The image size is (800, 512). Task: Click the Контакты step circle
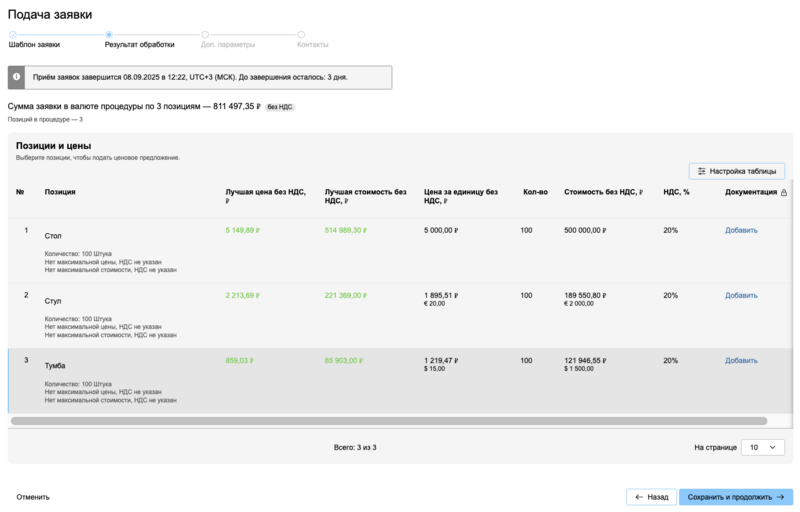301,35
